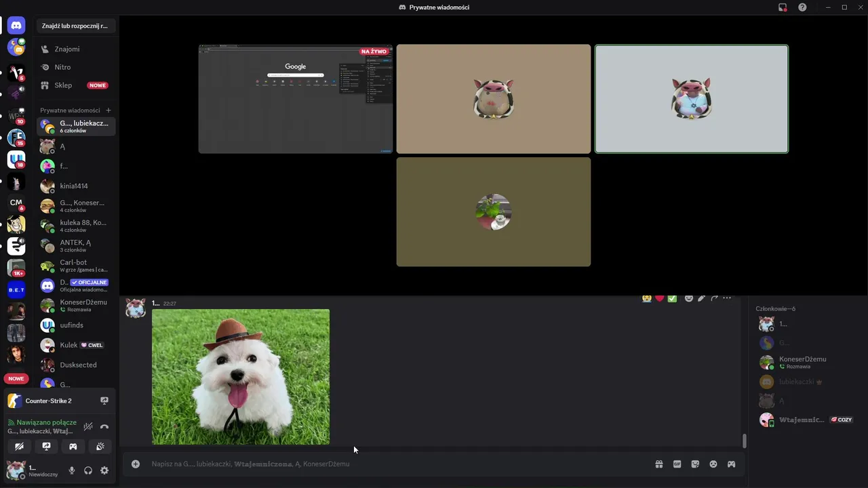Open ANTEK group with 3 members

pos(76,245)
